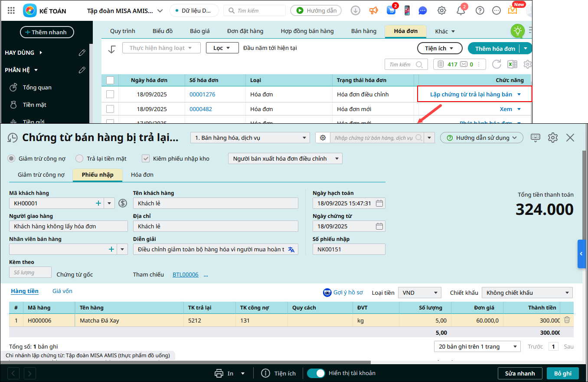
Task: Open the Người bán xuất hóa đơn điều chỉnh dropdown
Action: pos(285,158)
